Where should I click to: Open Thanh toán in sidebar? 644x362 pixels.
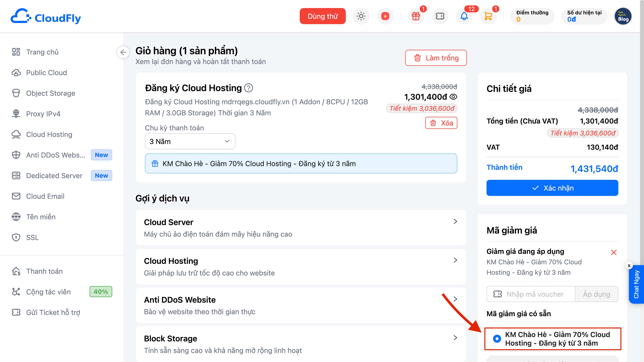pos(37,271)
